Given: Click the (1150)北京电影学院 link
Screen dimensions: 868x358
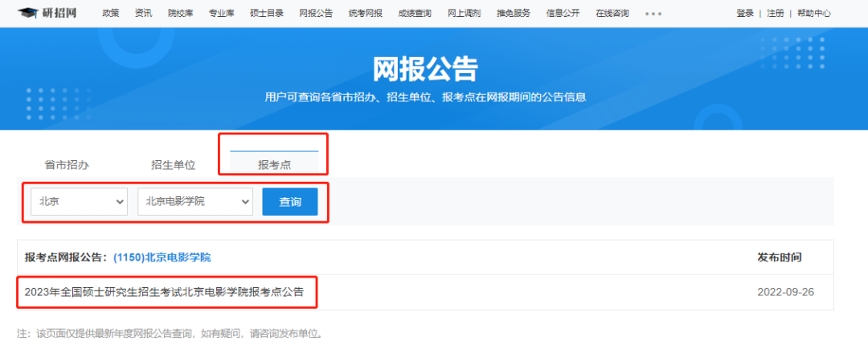Looking at the screenshot, I should pyautogui.click(x=162, y=257).
